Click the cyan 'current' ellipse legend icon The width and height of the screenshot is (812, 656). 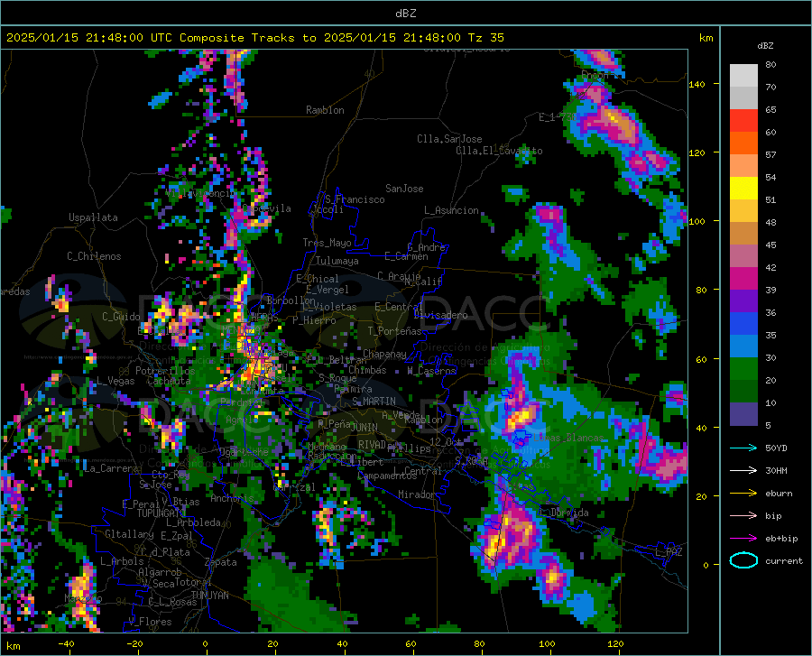pos(743,560)
